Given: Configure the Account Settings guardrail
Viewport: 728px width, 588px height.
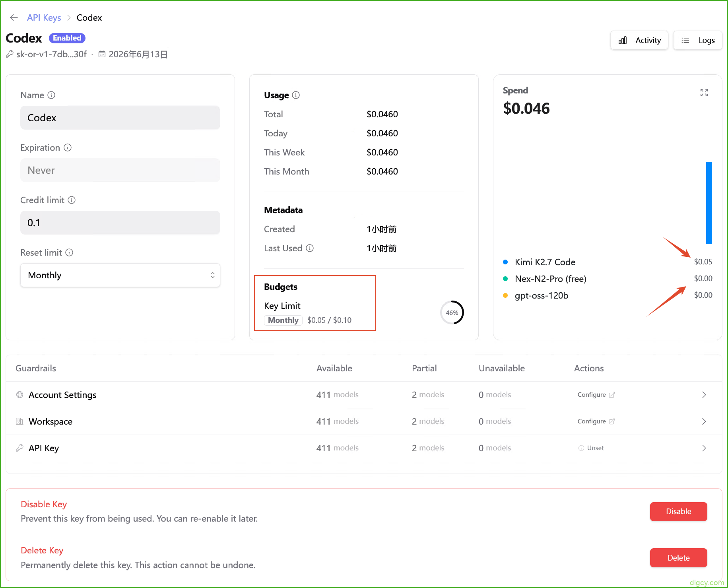Looking at the screenshot, I should [x=596, y=394].
